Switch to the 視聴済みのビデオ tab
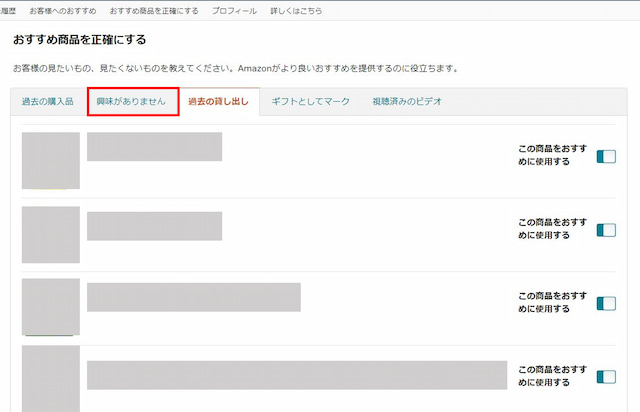This screenshot has width=640, height=412. click(x=407, y=101)
